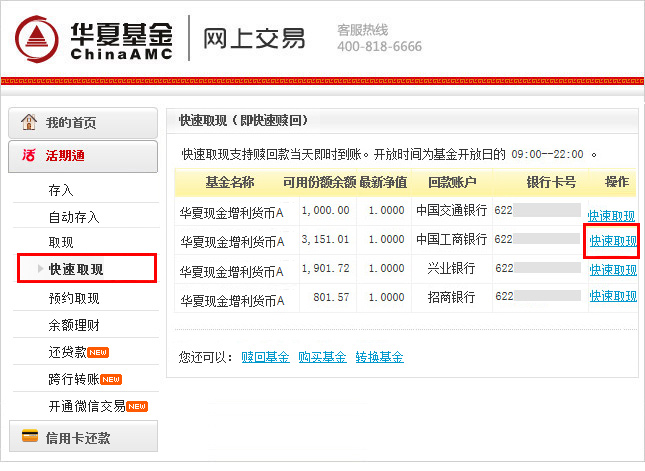The width and height of the screenshot is (645, 471).
Task: Open the 开通微信交易 menu item
Action: (87, 406)
